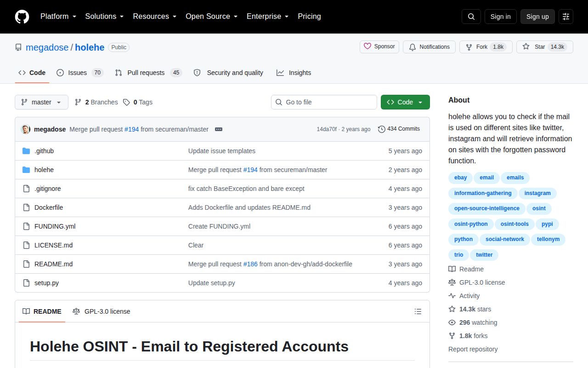Open the Security and quality tab

[x=228, y=73]
